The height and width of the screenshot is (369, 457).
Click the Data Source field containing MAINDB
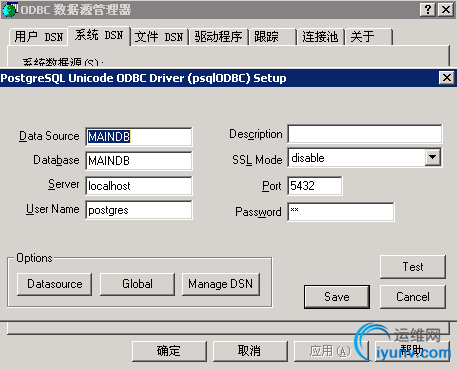[x=139, y=137]
